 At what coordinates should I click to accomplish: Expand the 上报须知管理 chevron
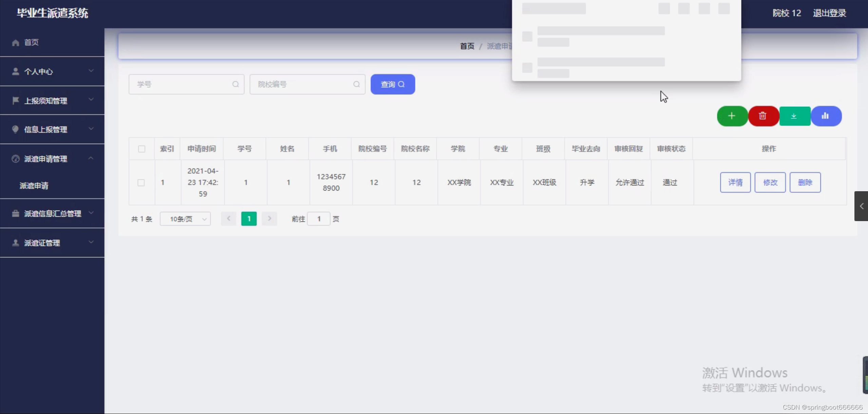pos(91,100)
